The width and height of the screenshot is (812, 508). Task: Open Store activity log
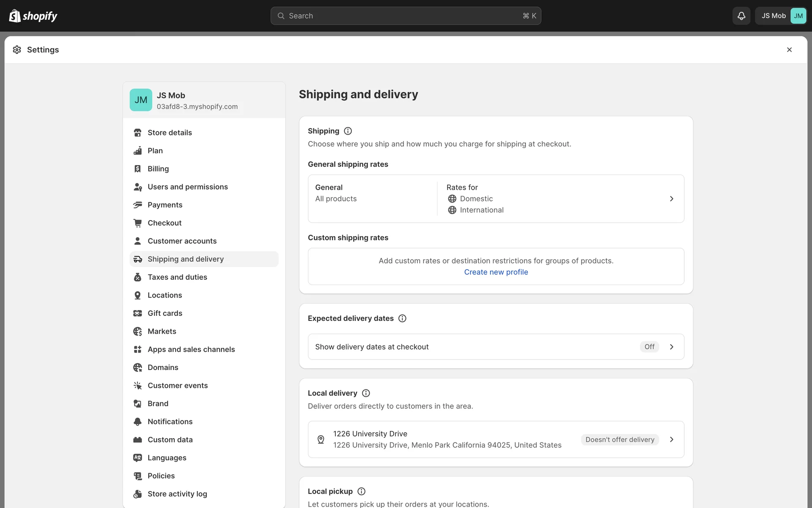[177, 494]
